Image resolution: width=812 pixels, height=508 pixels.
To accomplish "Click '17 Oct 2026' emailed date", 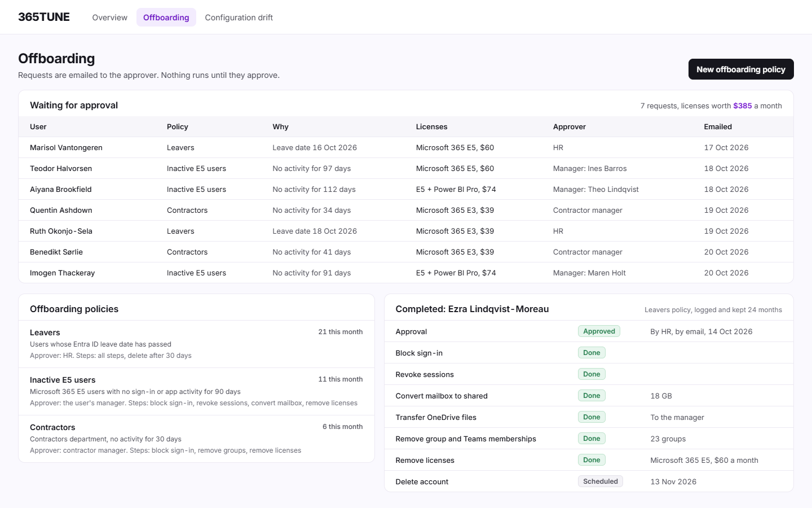I will pyautogui.click(x=726, y=147).
